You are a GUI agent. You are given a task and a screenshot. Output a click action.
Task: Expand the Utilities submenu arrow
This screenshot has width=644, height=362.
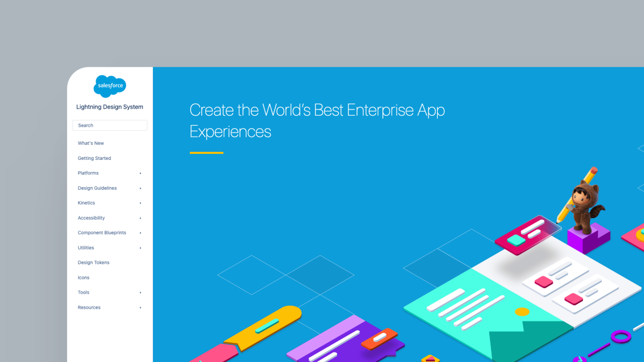pyautogui.click(x=140, y=248)
